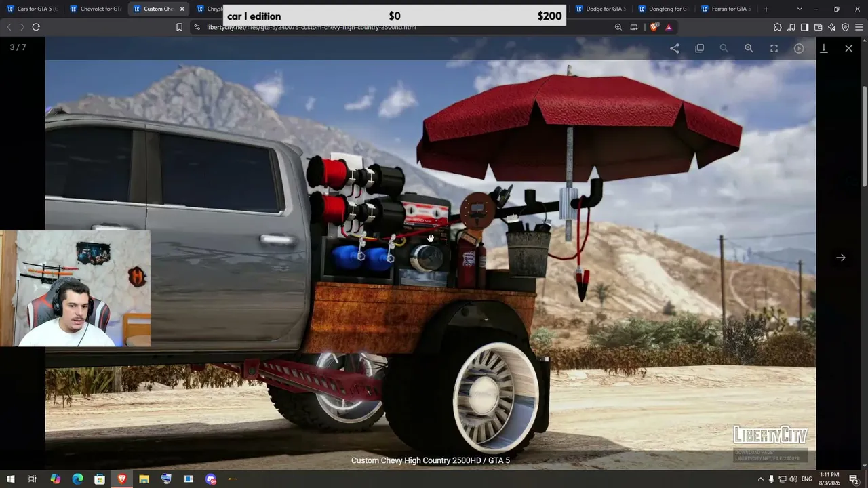Open the Windows Start menu

coord(10,479)
